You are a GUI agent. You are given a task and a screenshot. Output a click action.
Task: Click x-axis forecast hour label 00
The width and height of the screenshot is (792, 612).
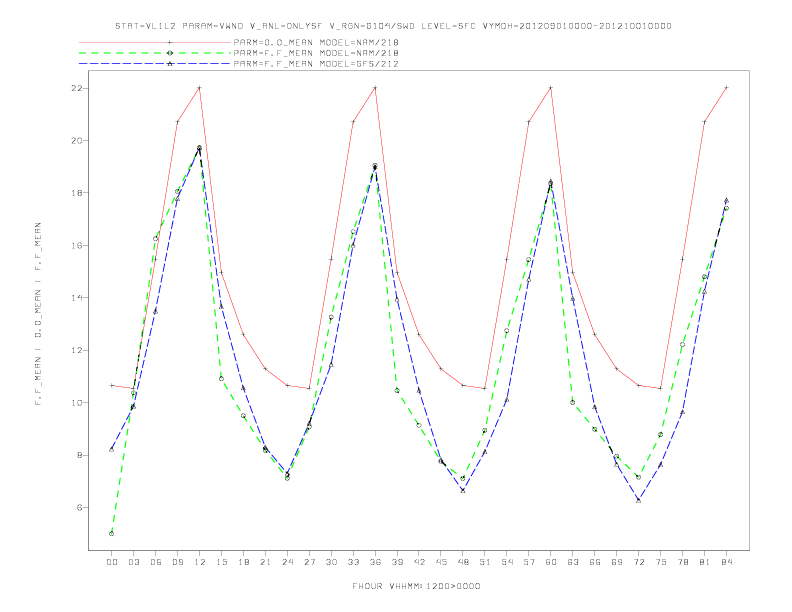[x=112, y=562]
